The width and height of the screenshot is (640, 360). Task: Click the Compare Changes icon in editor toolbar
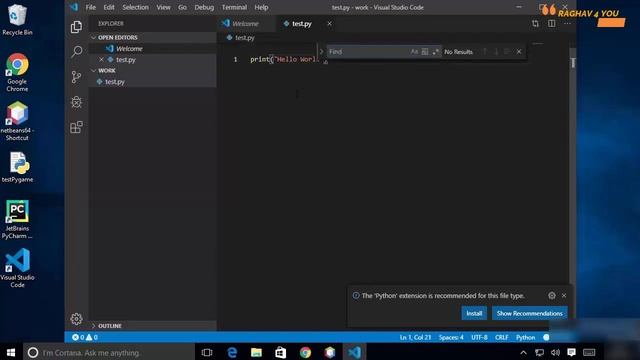click(x=535, y=24)
